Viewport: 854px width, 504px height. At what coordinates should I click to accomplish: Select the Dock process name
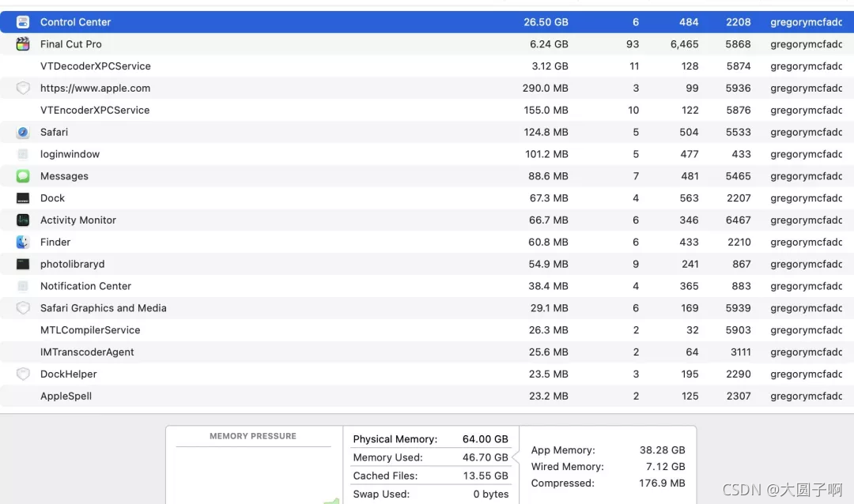coord(52,198)
